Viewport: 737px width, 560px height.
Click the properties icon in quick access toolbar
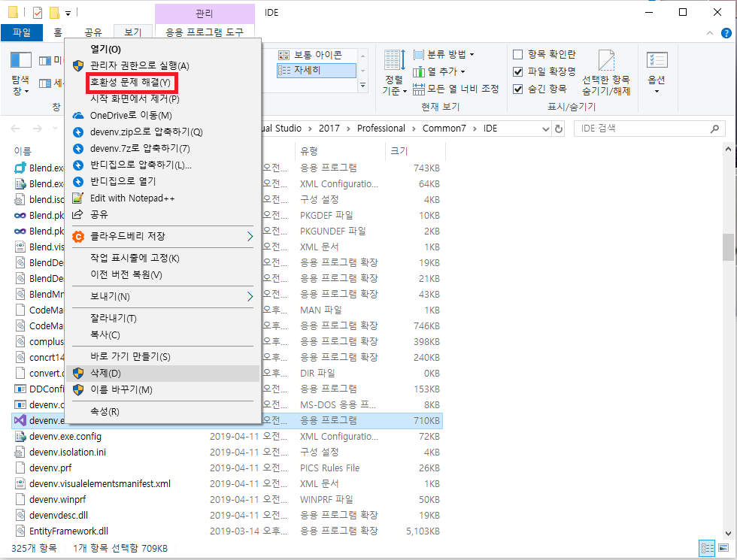(37, 13)
